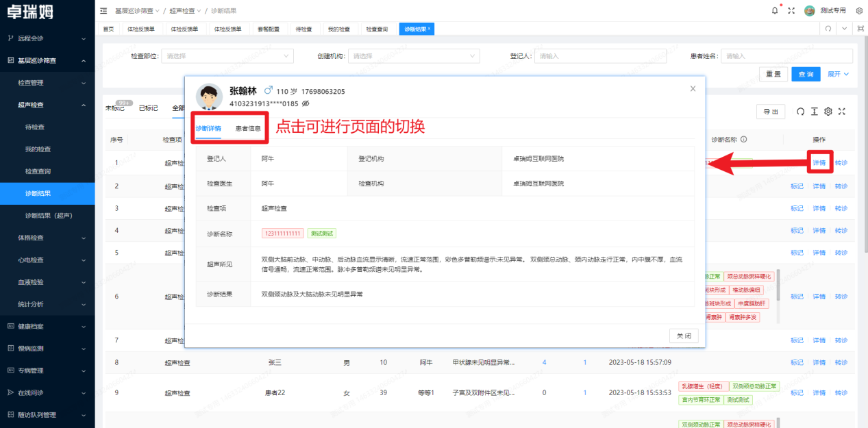Viewport: 868px width, 428px height.
Task: Click 张翰林 patient avatar in dialog
Action: pyautogui.click(x=210, y=97)
